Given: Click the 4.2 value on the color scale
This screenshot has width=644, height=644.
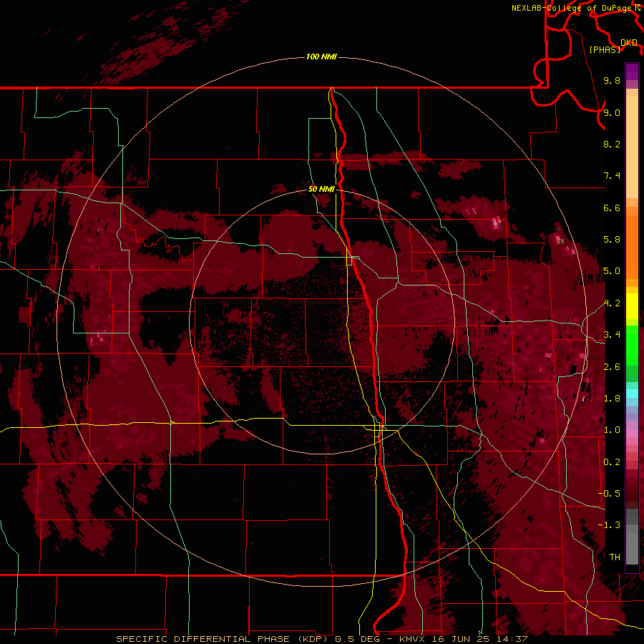Looking at the screenshot, I should click(612, 303).
